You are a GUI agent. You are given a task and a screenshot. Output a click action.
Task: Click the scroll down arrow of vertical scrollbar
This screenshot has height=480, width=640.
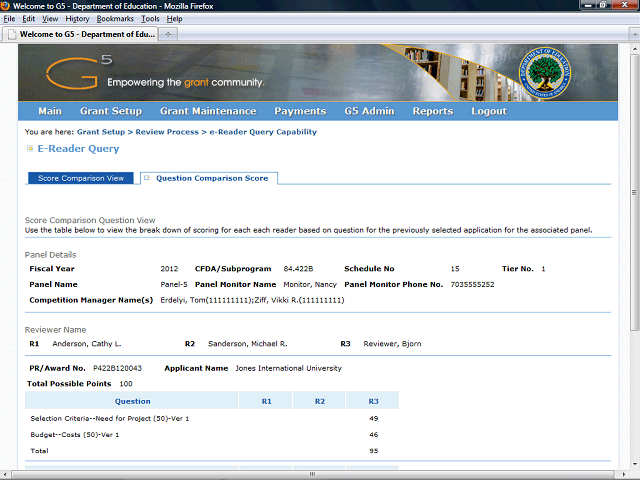pos(634,464)
